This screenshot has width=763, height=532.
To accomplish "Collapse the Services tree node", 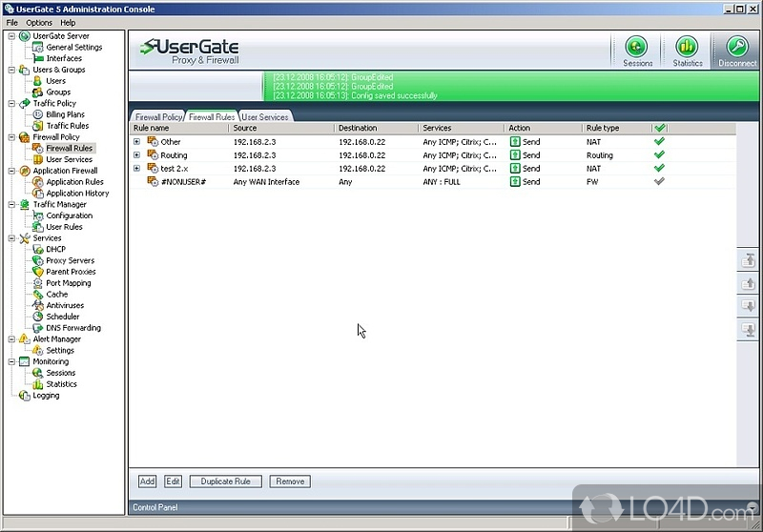I will 11,238.
